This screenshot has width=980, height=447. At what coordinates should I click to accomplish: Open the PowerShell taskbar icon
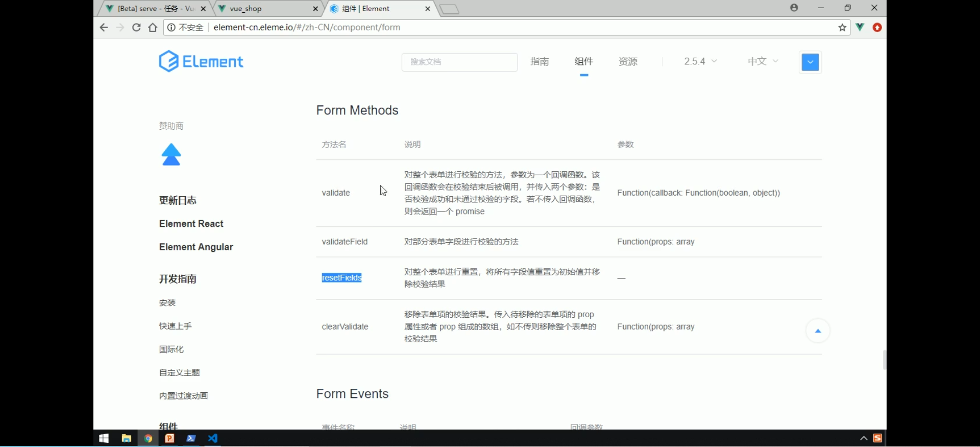click(x=191, y=438)
